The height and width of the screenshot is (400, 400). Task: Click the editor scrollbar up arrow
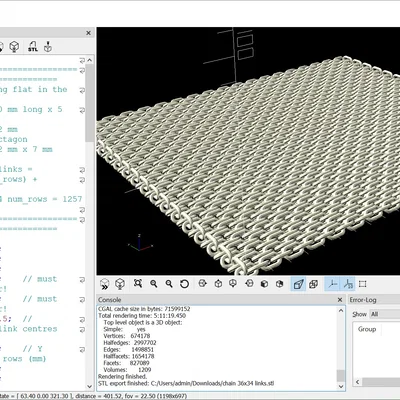(89, 60)
